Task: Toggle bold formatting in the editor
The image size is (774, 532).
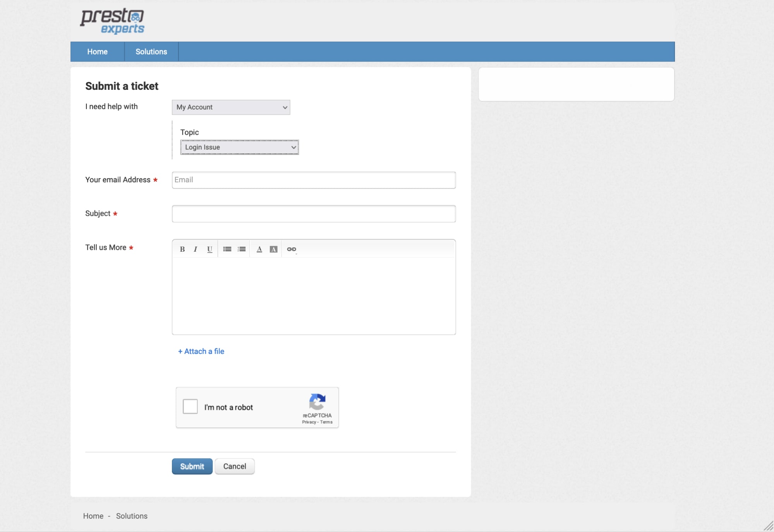Action: [x=182, y=249]
